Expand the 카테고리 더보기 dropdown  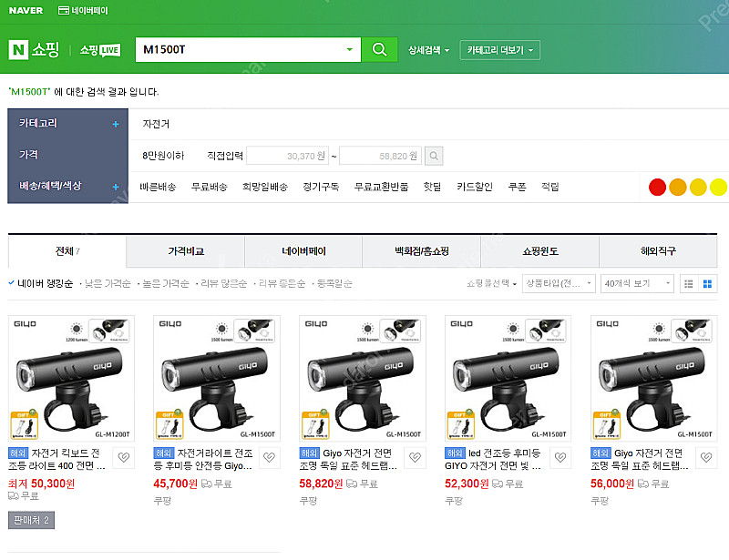[x=500, y=50]
